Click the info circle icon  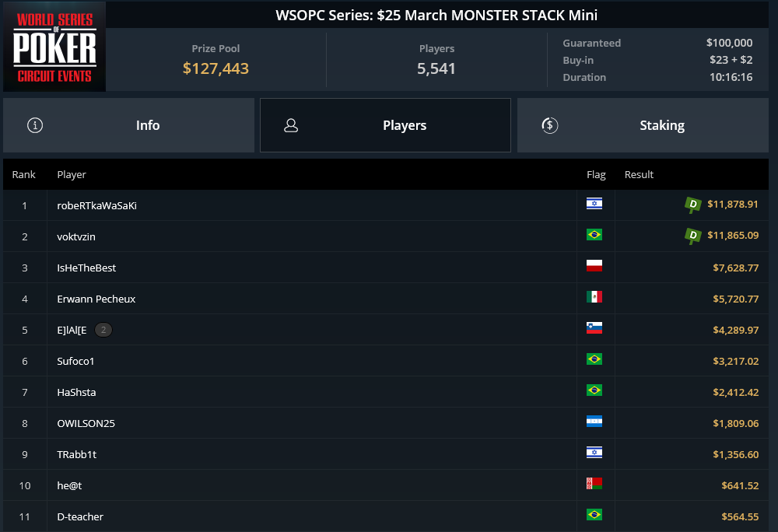pos(35,125)
